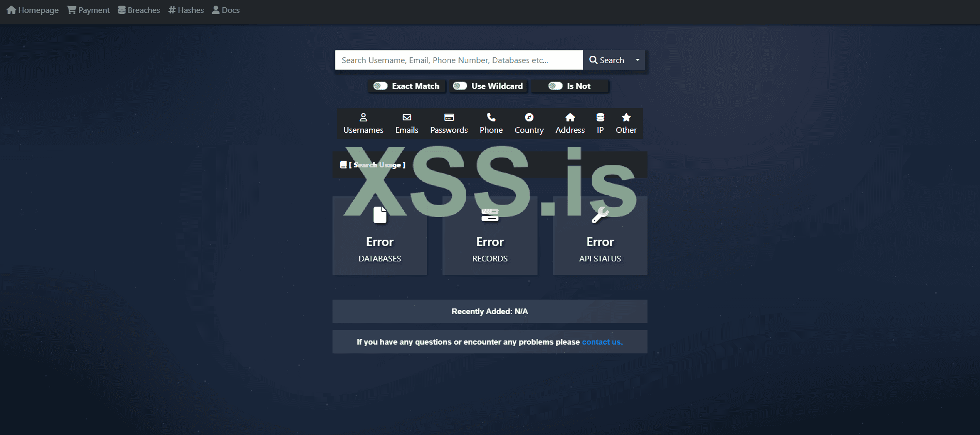This screenshot has width=980, height=435.
Task: Open the Search Usage link
Action: [x=373, y=165]
